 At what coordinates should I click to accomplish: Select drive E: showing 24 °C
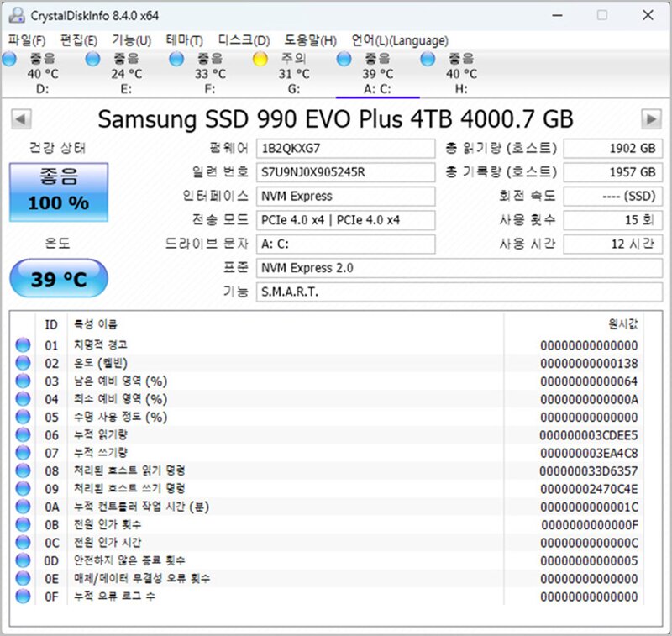coord(127,74)
